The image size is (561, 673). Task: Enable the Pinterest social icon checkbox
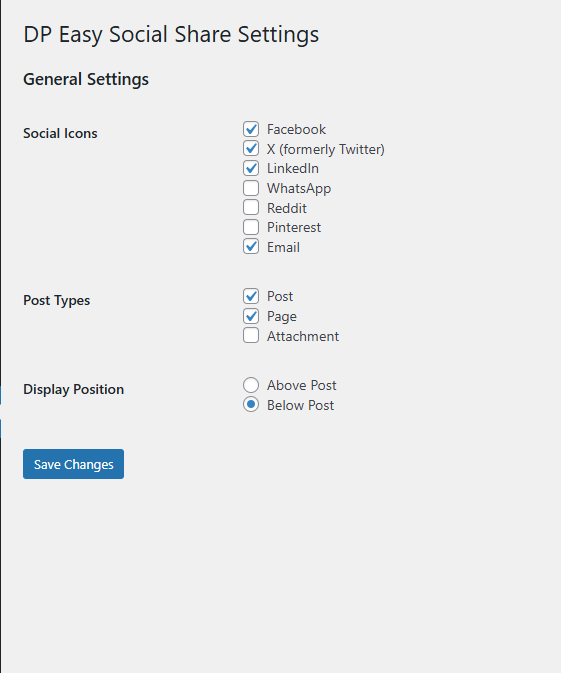coord(251,227)
